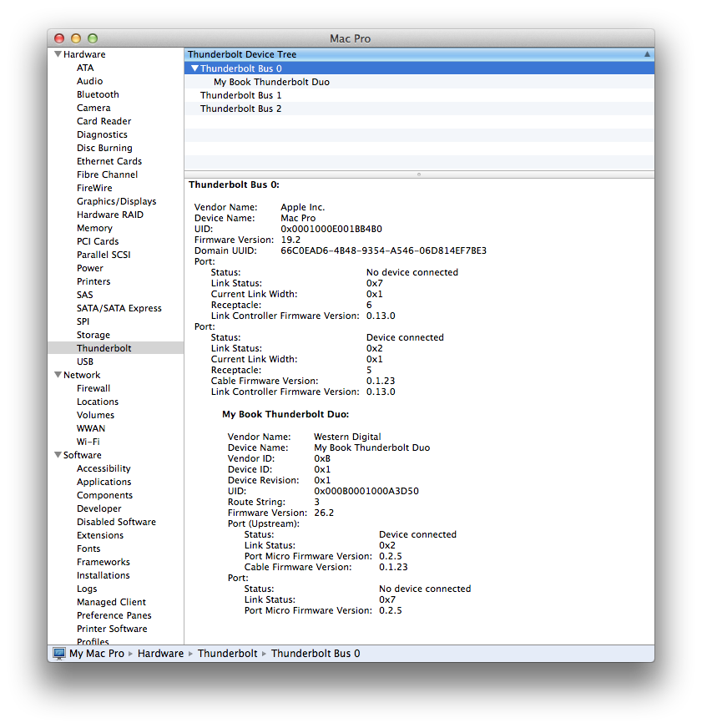Select Disabled Software in the sidebar
The image size is (702, 728).
coord(116,522)
